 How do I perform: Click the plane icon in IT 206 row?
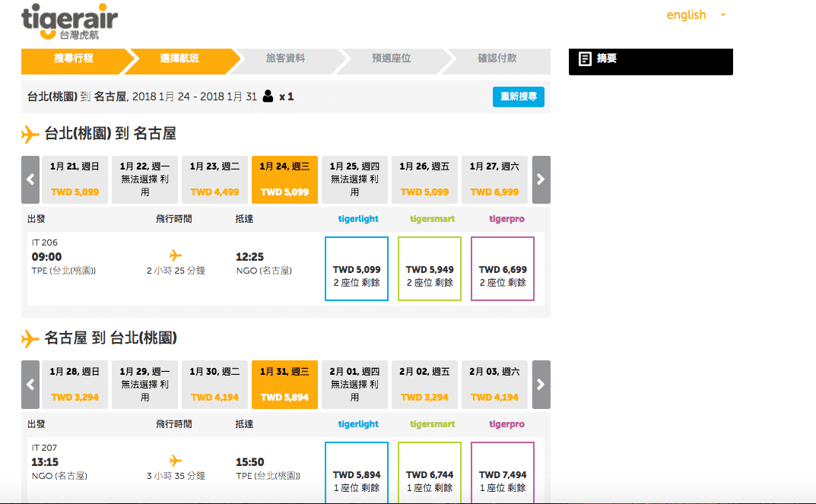click(176, 255)
